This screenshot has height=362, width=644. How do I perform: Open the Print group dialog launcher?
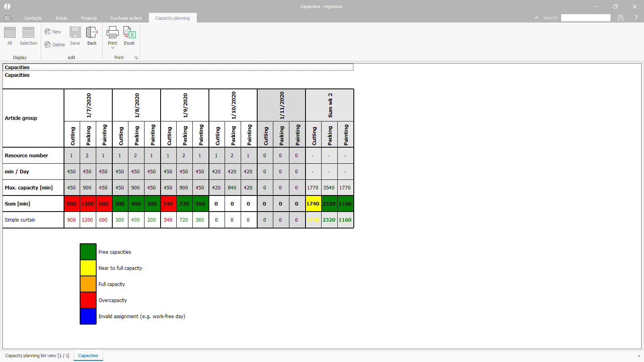click(x=136, y=58)
